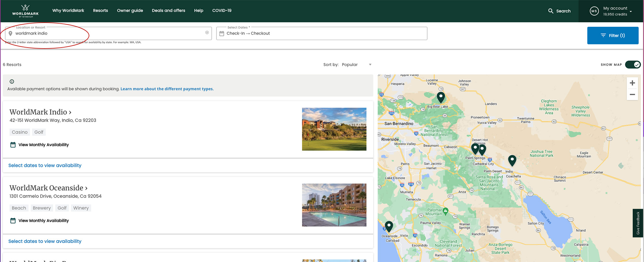
Task: Click Select dates link under WorldMark Oceanside
Action: click(x=45, y=241)
